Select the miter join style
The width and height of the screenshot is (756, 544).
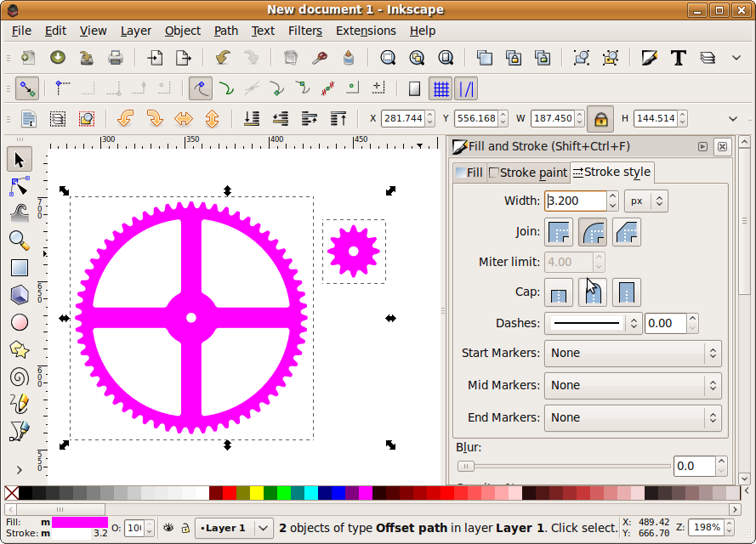click(559, 232)
